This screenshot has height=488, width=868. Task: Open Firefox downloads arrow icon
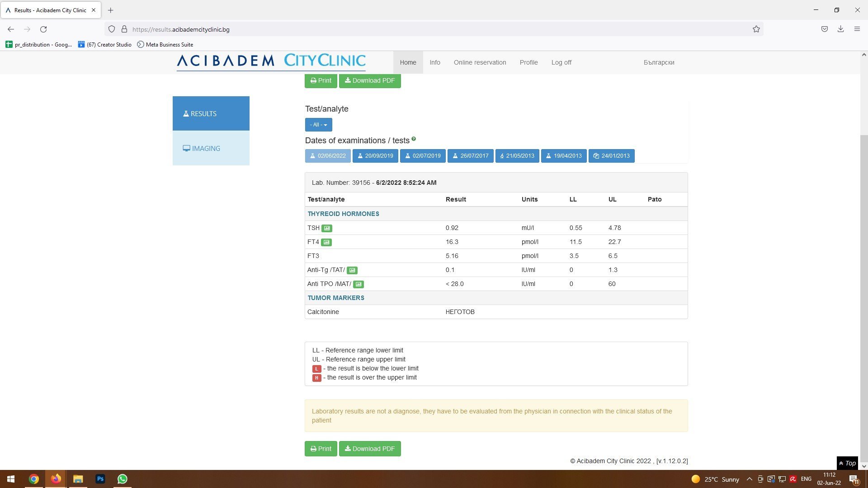(x=840, y=29)
